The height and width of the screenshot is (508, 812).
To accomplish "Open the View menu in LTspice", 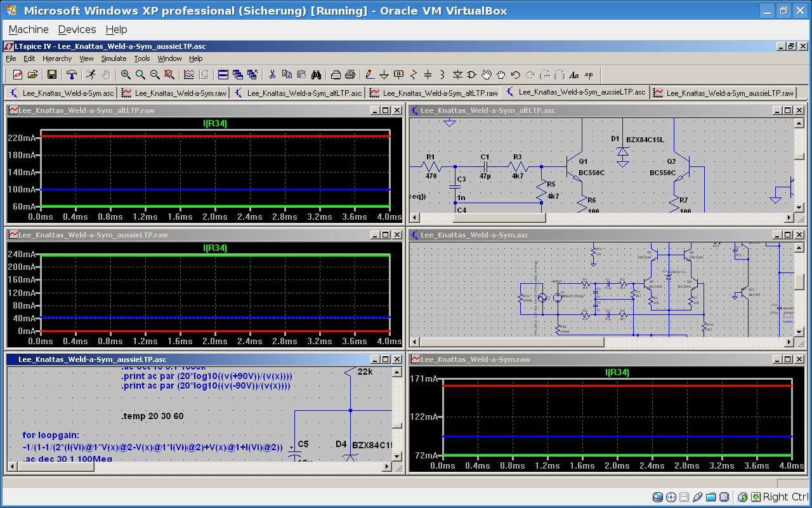I will pyautogui.click(x=87, y=58).
